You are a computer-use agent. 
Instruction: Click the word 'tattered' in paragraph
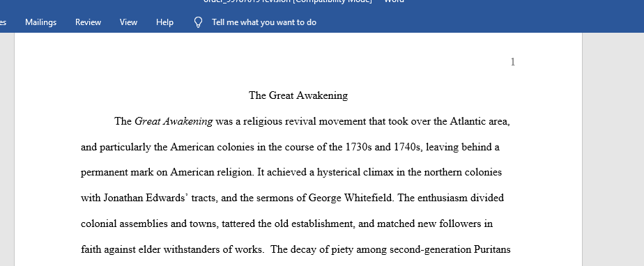point(238,224)
